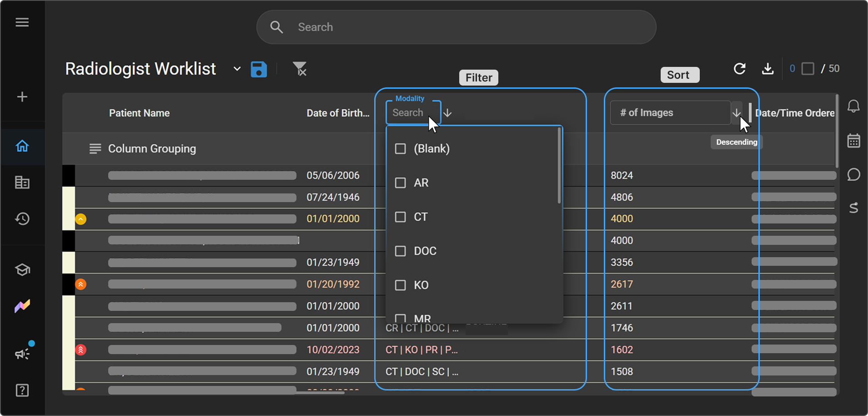868x416 pixels.
Task: Click modality cell CT | KO | PR | P...
Action: tap(421, 350)
